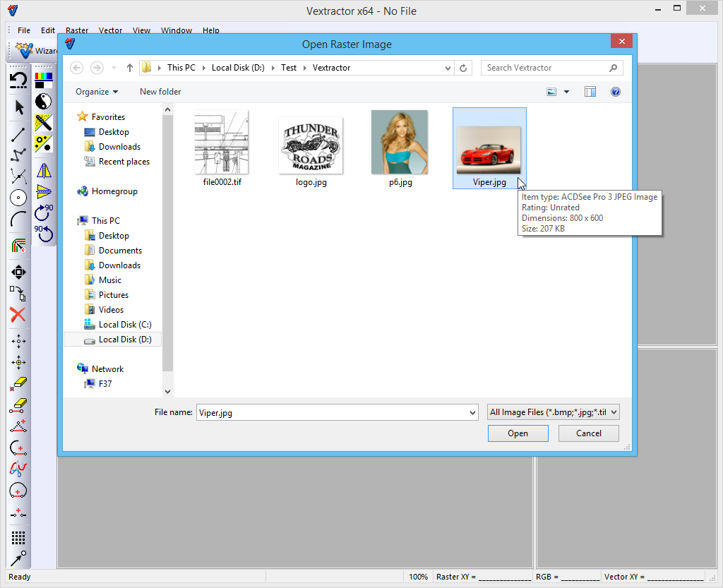Click the rotate 90 degrees clockwise icon
The width and height of the screenshot is (723, 588).
pos(44,212)
